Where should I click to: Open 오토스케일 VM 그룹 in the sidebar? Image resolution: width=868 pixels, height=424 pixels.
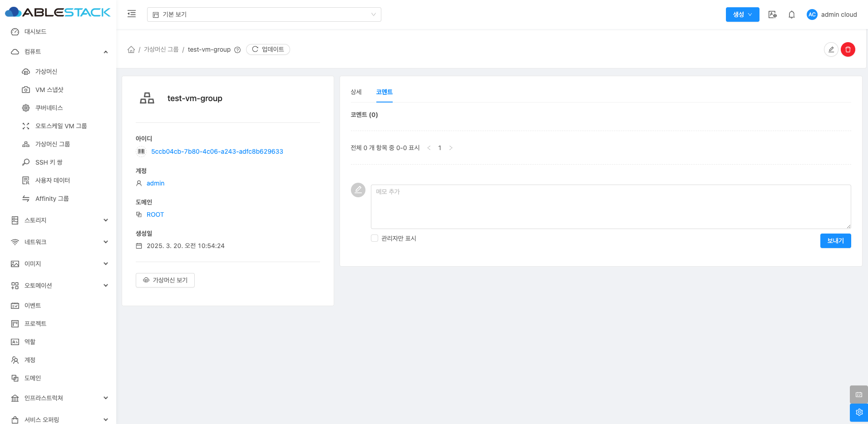(58, 126)
